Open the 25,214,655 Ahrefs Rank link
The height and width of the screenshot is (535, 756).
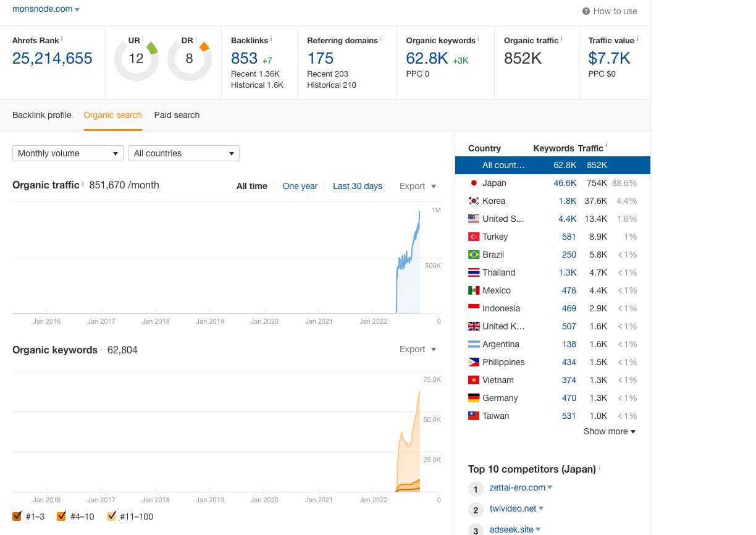point(52,58)
